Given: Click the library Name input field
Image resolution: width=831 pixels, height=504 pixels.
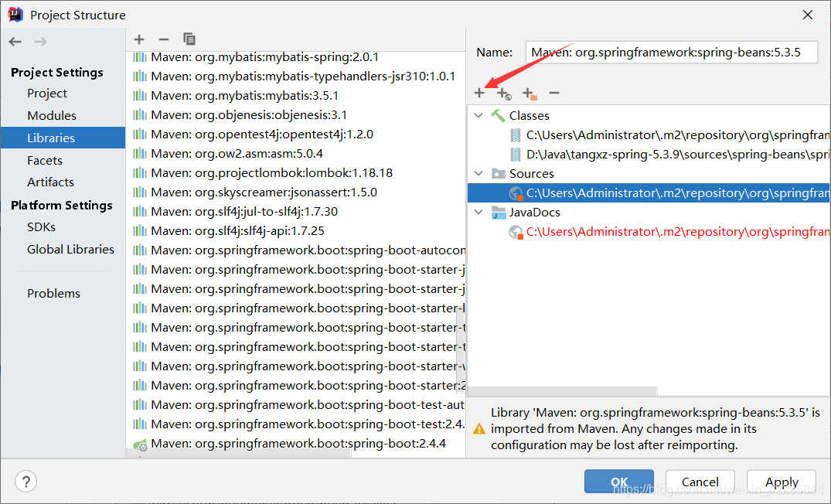Looking at the screenshot, I should [x=672, y=53].
